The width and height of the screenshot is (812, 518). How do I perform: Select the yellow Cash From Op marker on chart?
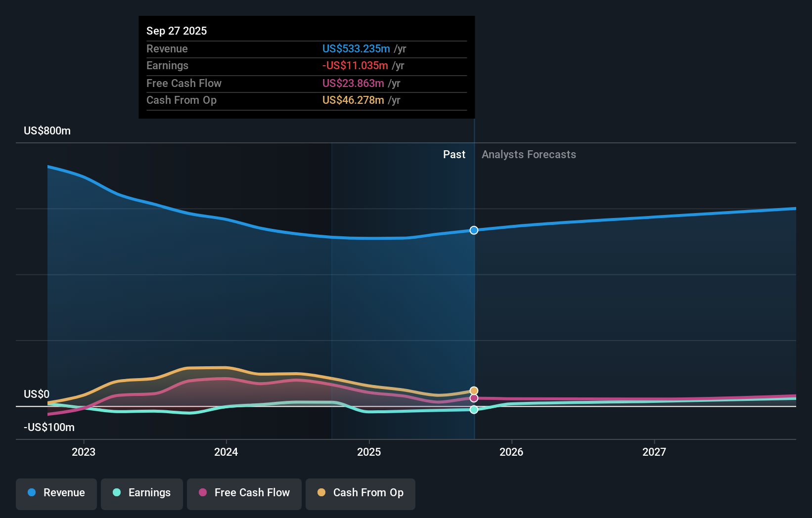(473, 390)
